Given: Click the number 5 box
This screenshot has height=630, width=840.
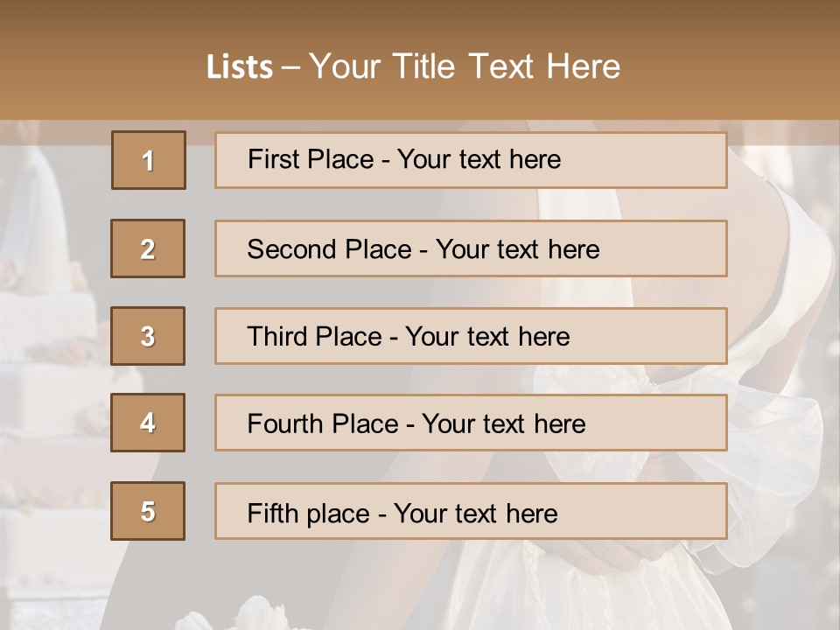Looking at the screenshot, I should [x=148, y=511].
